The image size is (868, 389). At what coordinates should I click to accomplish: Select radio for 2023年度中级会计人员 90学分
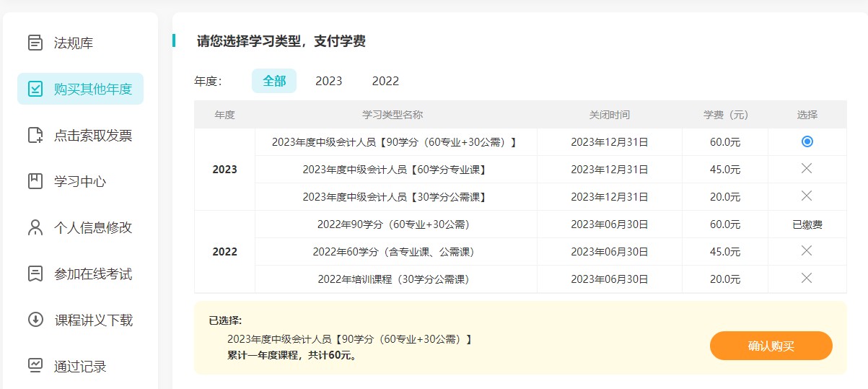point(807,141)
